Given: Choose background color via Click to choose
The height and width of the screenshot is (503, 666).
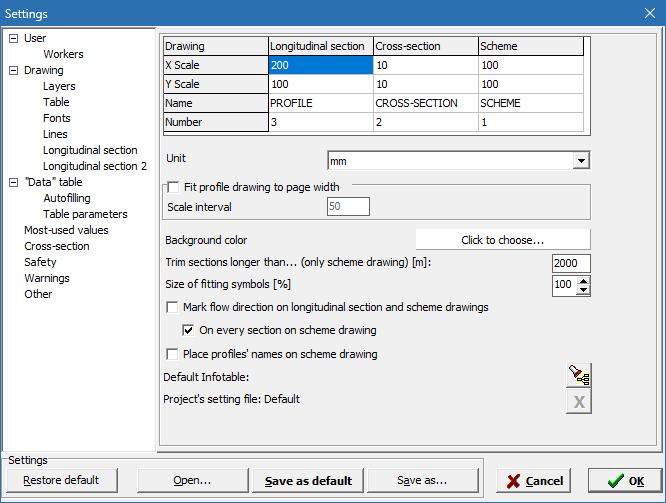Looking at the screenshot, I should [x=502, y=240].
